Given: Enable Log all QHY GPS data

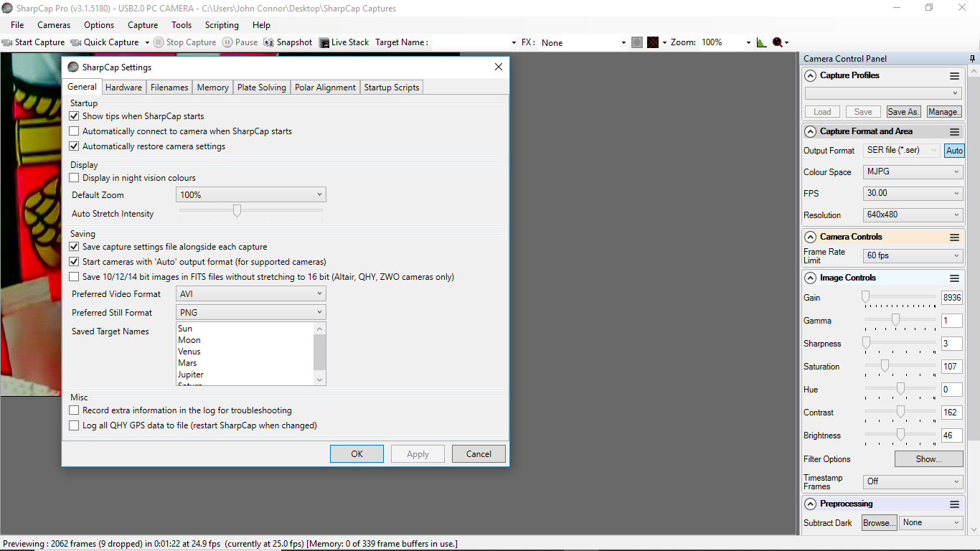Looking at the screenshot, I should pos(74,425).
